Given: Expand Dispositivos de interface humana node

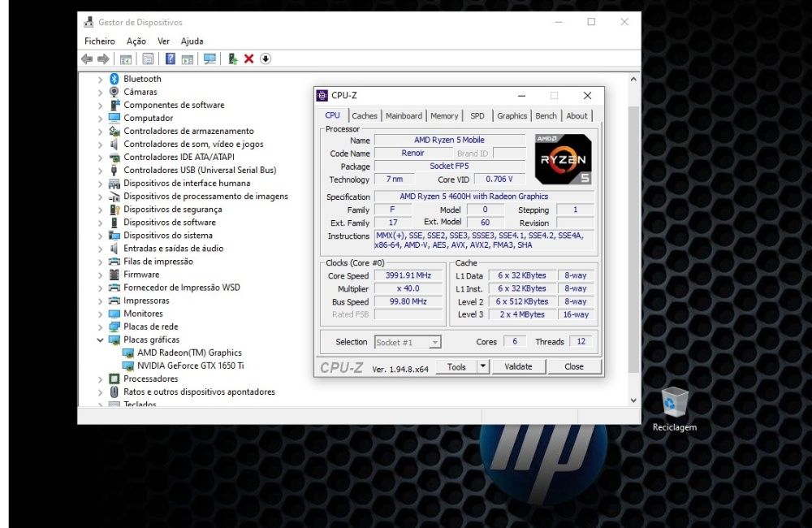Looking at the screenshot, I should coord(100,184).
